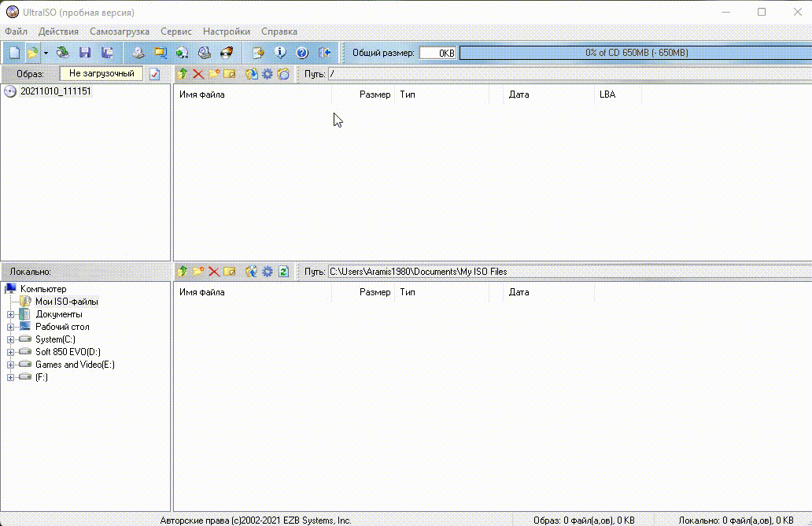Create new folder in image pane toolbar
Screen dimensions: 812x526
pos(214,73)
